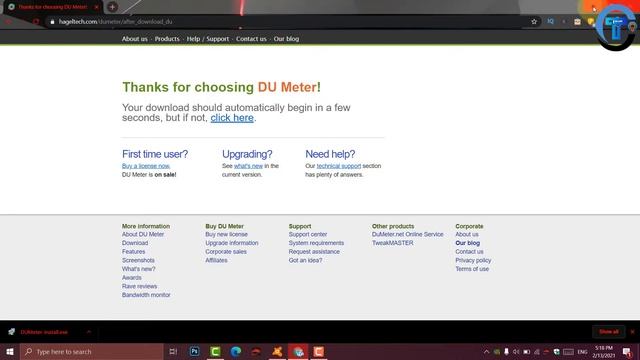The width and height of the screenshot is (640, 360).
Task: Show hidden system tray icons
Action: pyautogui.click(x=487, y=352)
